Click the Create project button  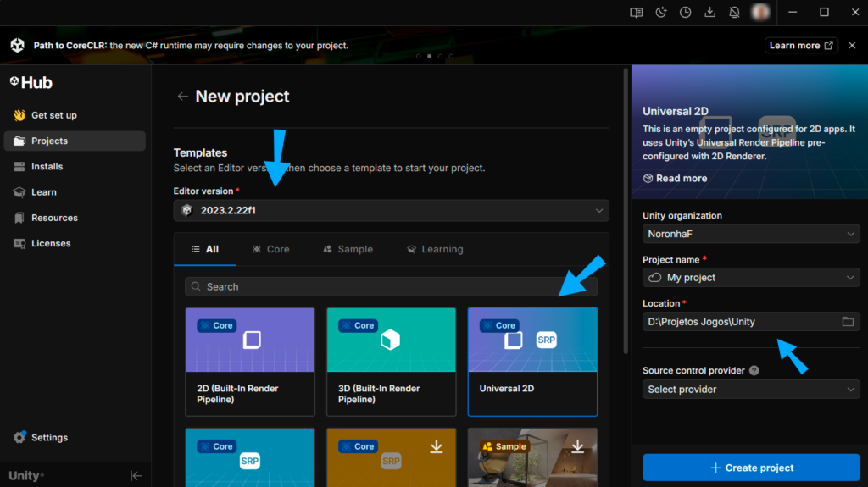point(751,468)
